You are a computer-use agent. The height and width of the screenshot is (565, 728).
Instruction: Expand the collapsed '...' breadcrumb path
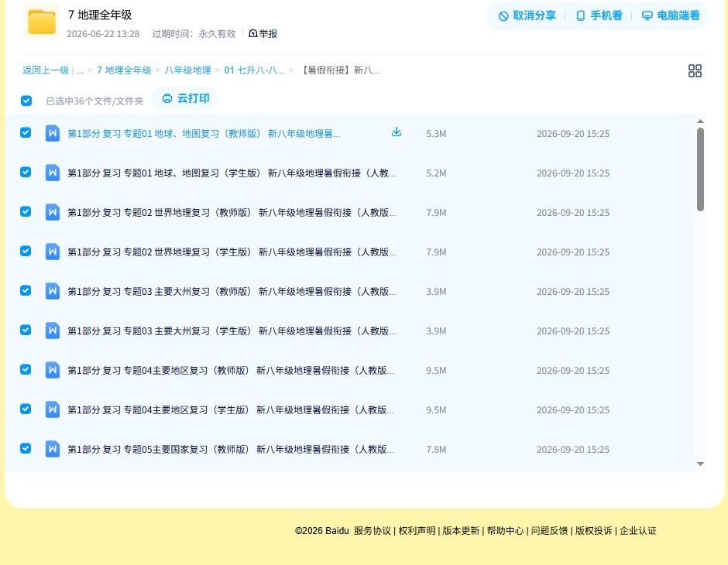(x=80, y=70)
